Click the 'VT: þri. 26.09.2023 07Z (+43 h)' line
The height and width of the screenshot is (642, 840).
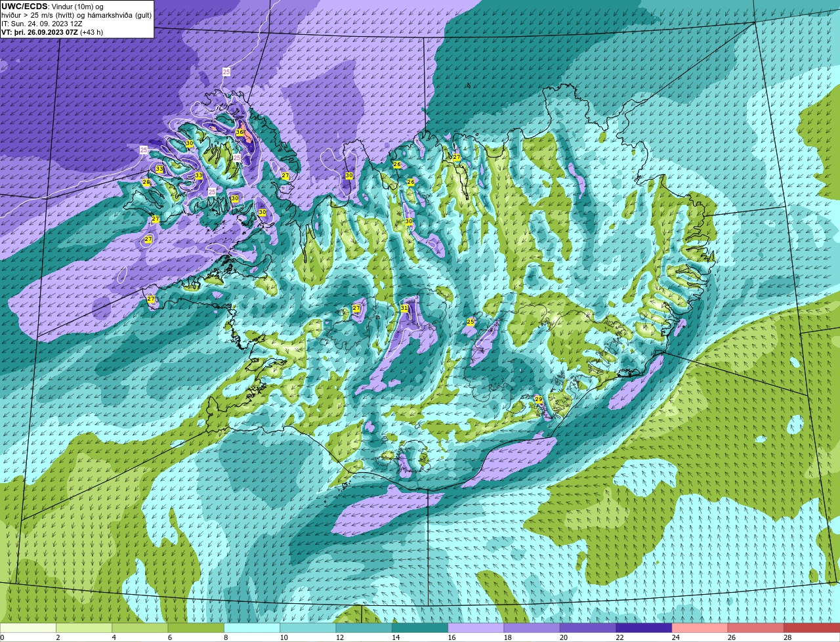[52, 32]
